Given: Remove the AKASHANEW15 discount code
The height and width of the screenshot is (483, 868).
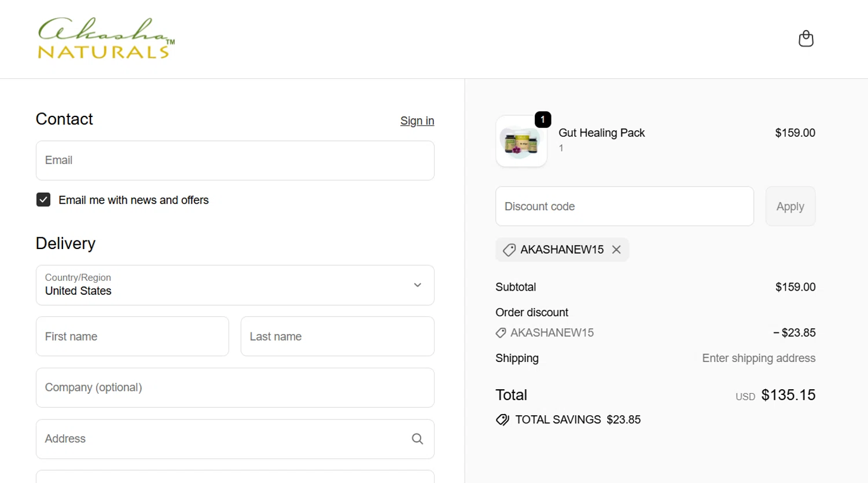Looking at the screenshot, I should coord(616,250).
